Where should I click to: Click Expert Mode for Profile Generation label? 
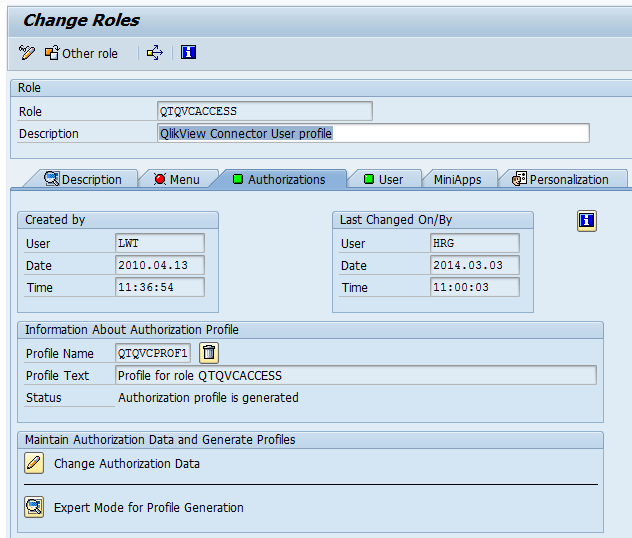coord(149,507)
